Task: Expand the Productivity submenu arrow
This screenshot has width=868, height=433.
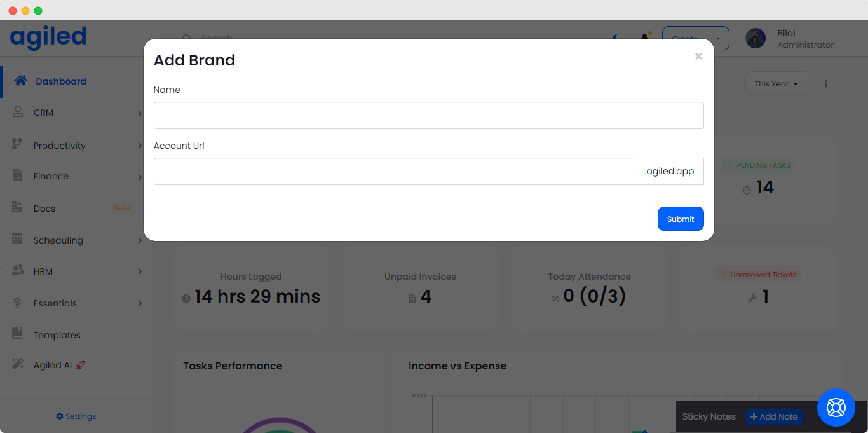Action: (x=140, y=146)
